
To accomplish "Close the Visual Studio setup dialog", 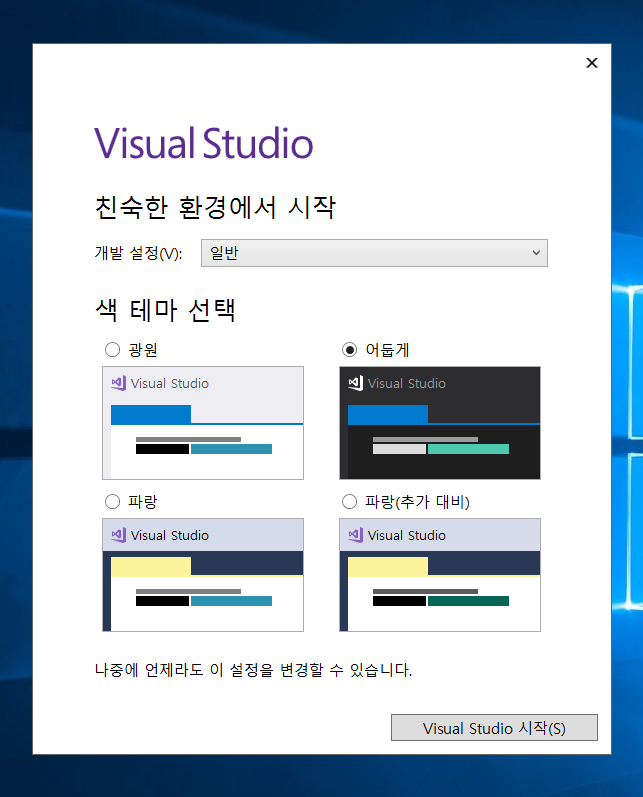I will [x=592, y=63].
